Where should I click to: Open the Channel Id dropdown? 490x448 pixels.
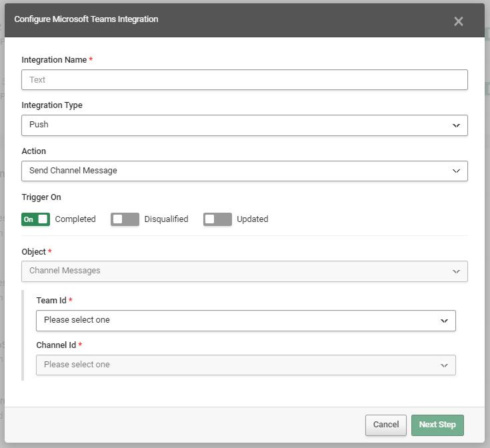pyautogui.click(x=245, y=365)
